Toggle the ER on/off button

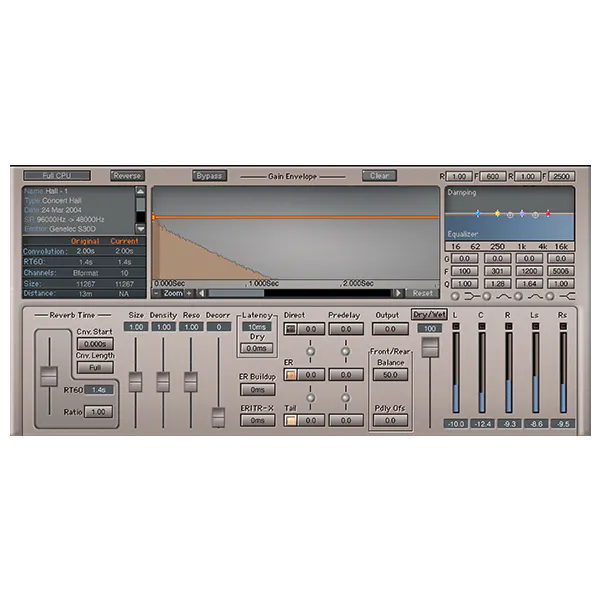[291, 375]
